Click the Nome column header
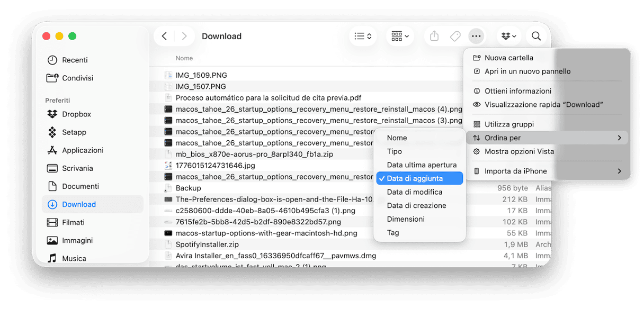Image resolution: width=644 pixels, height=309 pixels. point(184,58)
